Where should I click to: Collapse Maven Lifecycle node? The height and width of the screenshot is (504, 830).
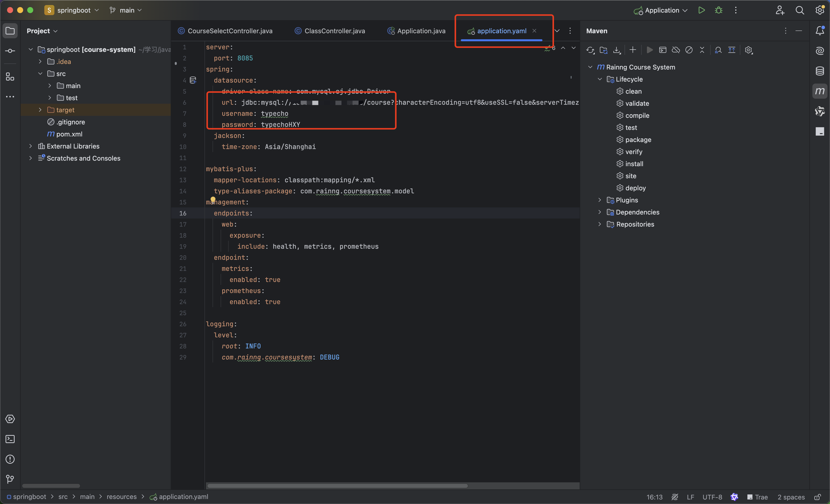[600, 79]
